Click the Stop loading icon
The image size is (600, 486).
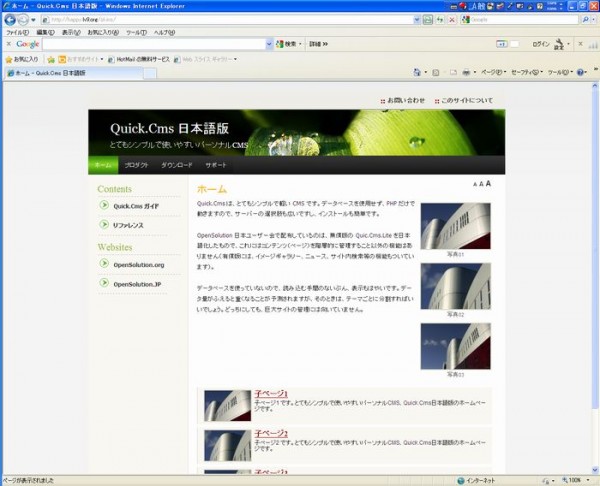point(453,19)
